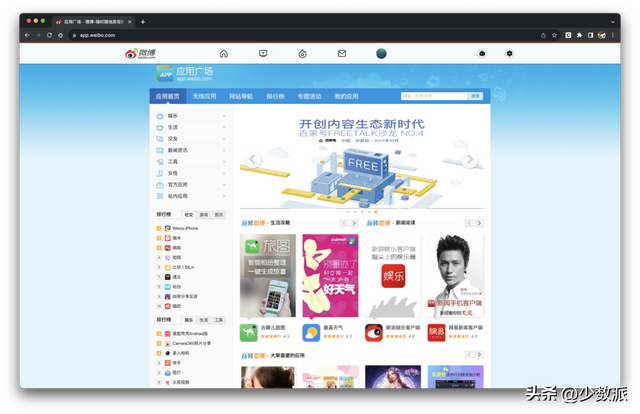640x414 pixels.
Task: Expand the 生活 category in sidebar
Action: click(191, 127)
